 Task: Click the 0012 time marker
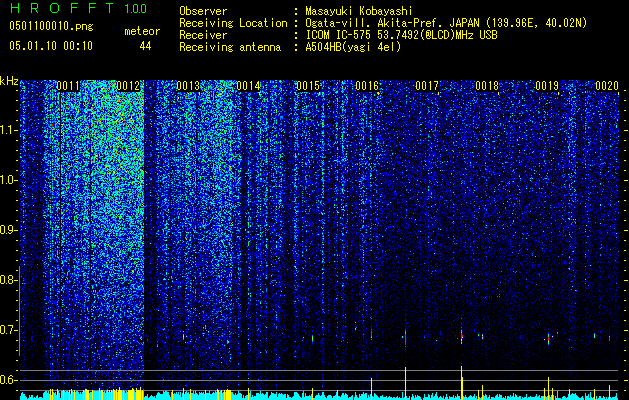pyautogui.click(x=128, y=86)
